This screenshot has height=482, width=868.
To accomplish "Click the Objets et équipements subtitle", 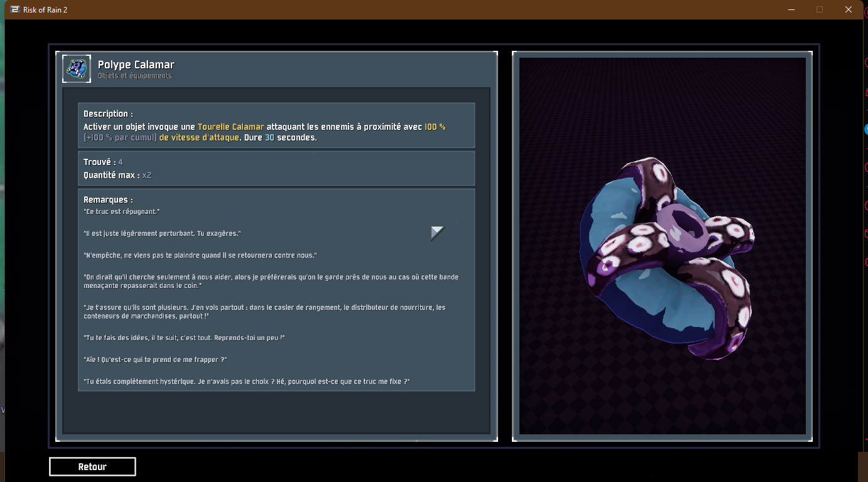I will (134, 76).
